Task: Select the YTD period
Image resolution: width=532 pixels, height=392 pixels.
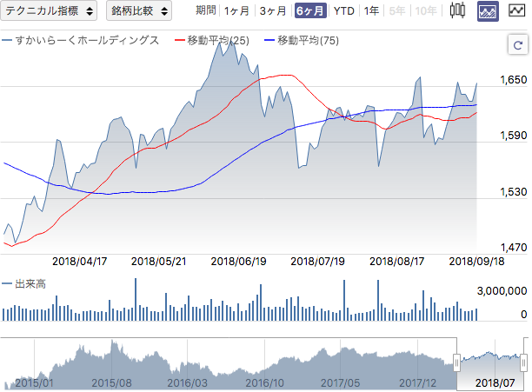Action: click(343, 10)
